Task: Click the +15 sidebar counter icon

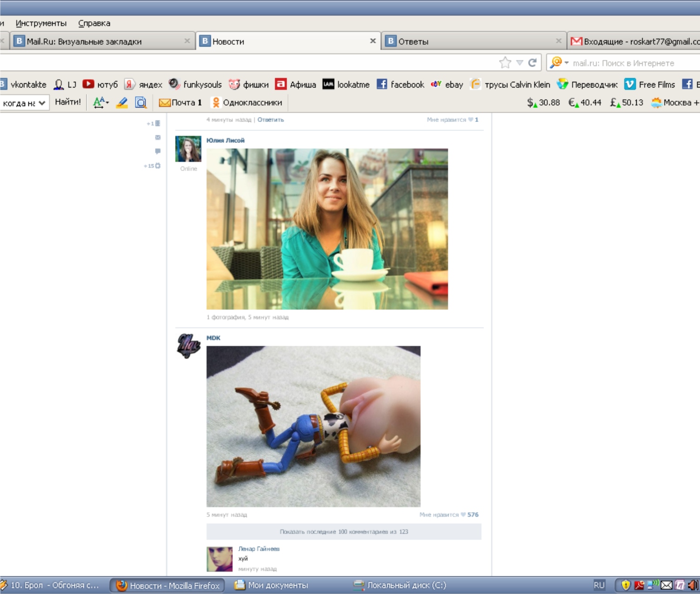Action: click(153, 166)
